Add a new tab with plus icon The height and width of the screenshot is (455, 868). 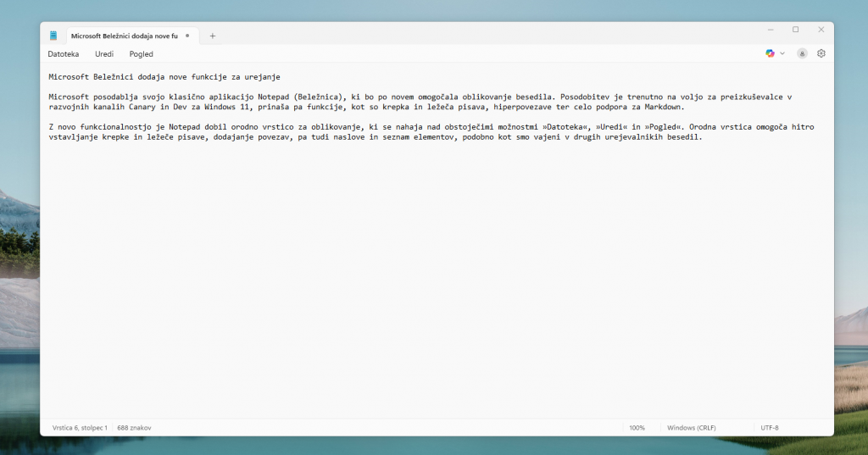[213, 36]
